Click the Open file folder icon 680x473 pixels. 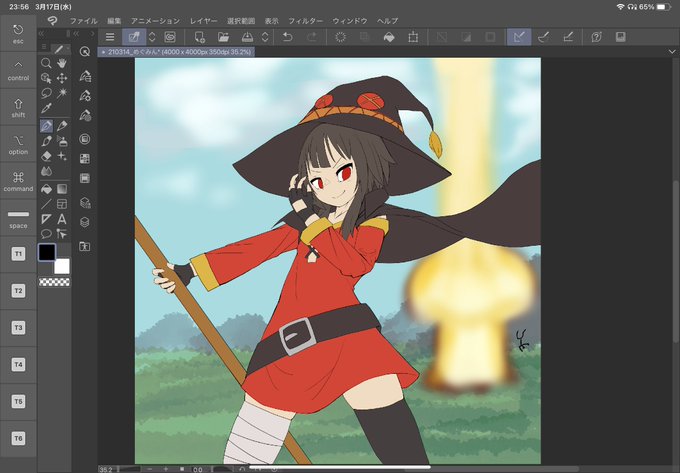coord(223,37)
